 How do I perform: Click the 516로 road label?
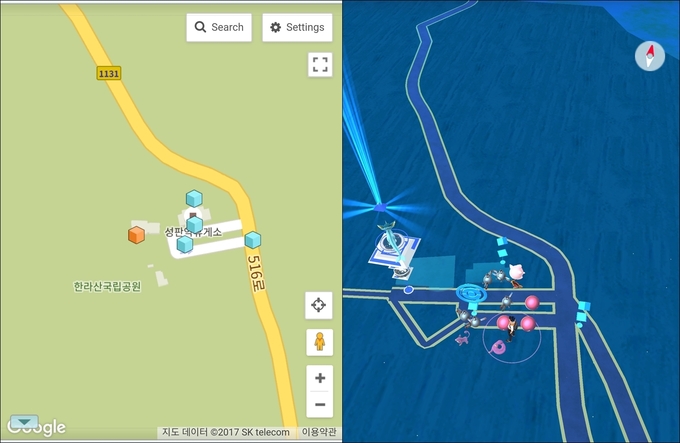[x=255, y=273]
